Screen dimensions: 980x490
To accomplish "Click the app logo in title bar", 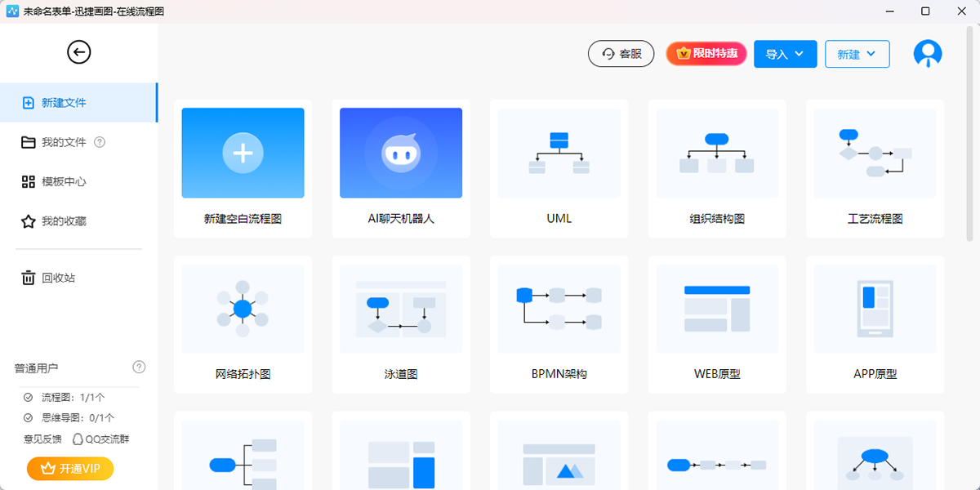I will [x=12, y=11].
